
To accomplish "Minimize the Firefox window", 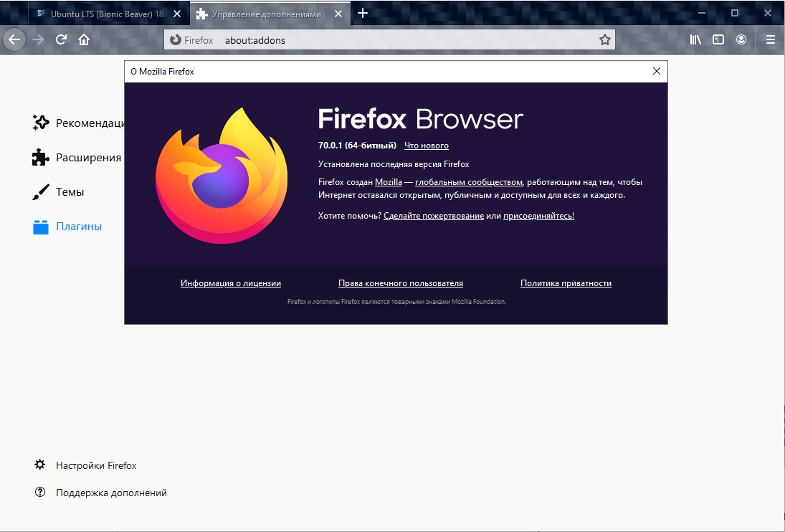I will pos(702,13).
